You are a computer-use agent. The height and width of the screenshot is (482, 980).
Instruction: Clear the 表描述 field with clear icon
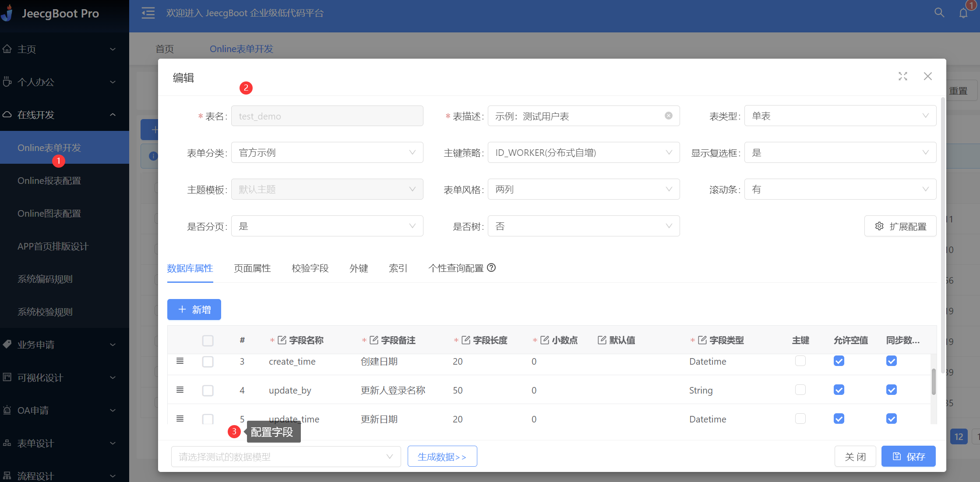point(668,116)
